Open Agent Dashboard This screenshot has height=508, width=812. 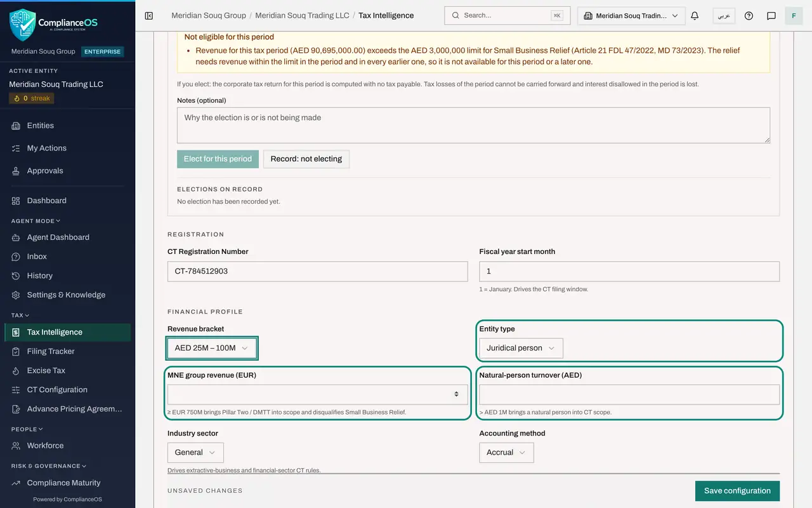pyautogui.click(x=67, y=237)
